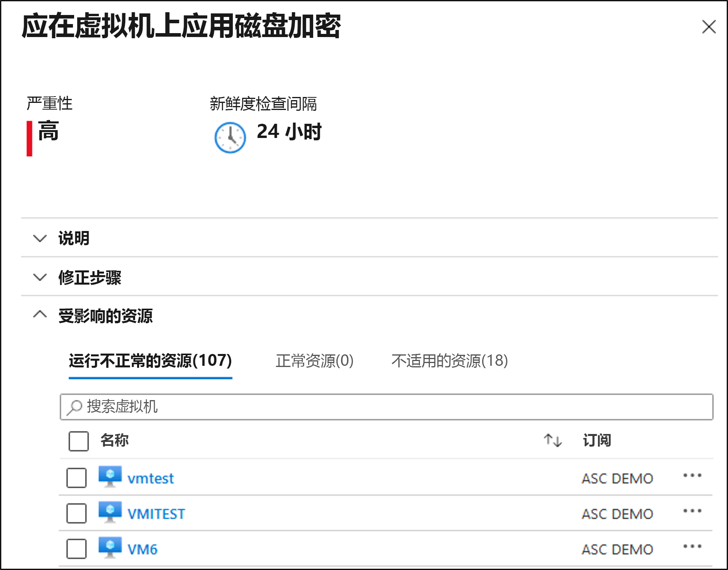Screen dimensions: 728x570
Task: Check the VM6 row checkbox
Action: [x=76, y=549]
